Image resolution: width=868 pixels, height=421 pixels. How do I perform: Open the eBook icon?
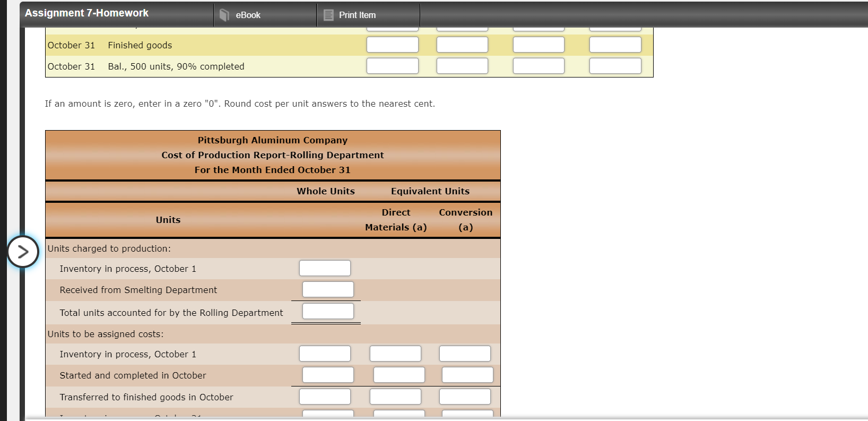[224, 15]
